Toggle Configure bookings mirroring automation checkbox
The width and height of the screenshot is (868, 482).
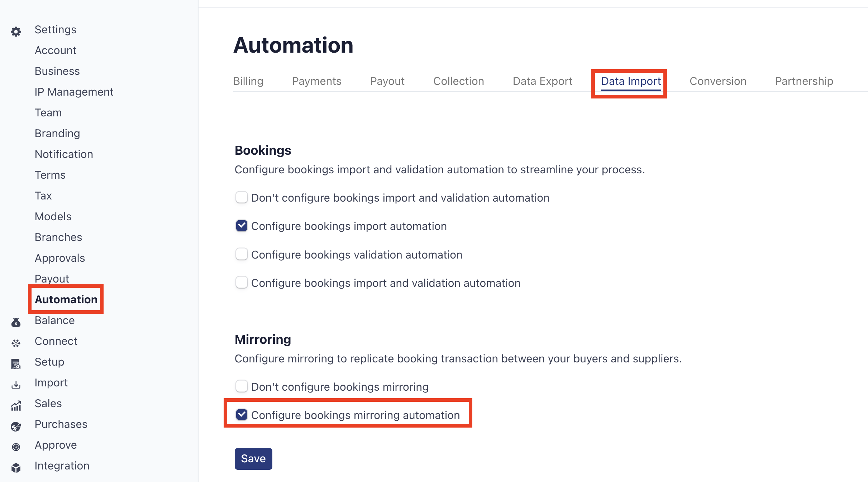click(x=242, y=415)
